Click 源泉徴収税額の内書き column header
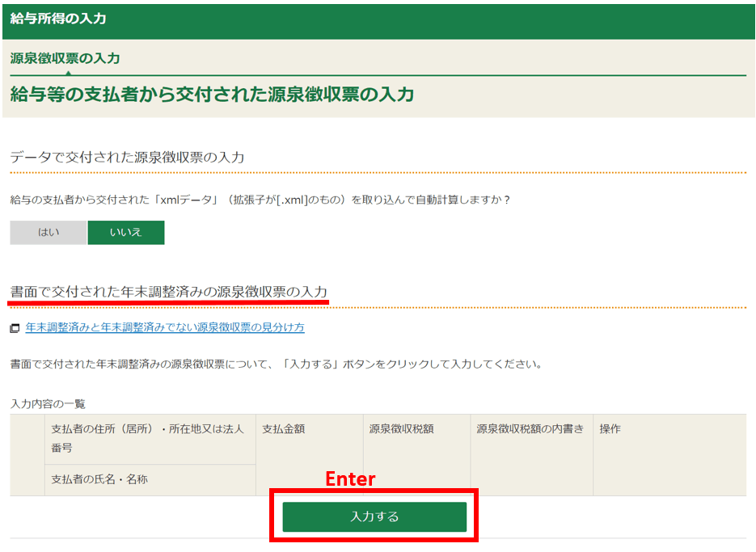The height and width of the screenshot is (552, 756). pyautogui.click(x=531, y=455)
